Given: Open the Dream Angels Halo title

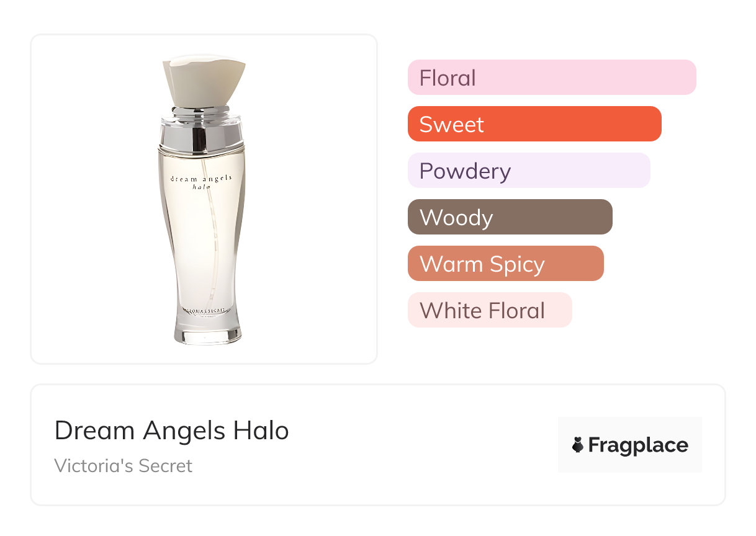Looking at the screenshot, I should click(172, 430).
